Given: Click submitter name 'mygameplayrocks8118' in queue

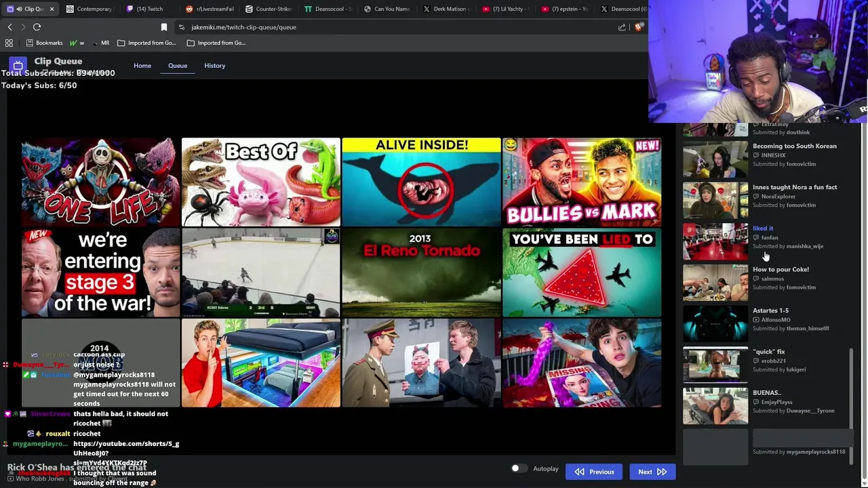Looking at the screenshot, I should click(x=816, y=452).
